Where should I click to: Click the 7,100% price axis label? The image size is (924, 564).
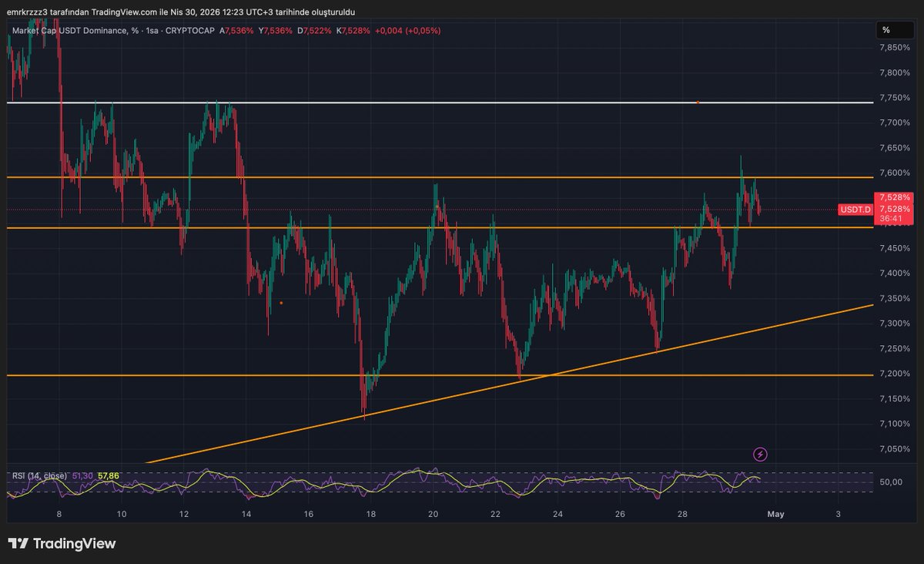tap(895, 424)
